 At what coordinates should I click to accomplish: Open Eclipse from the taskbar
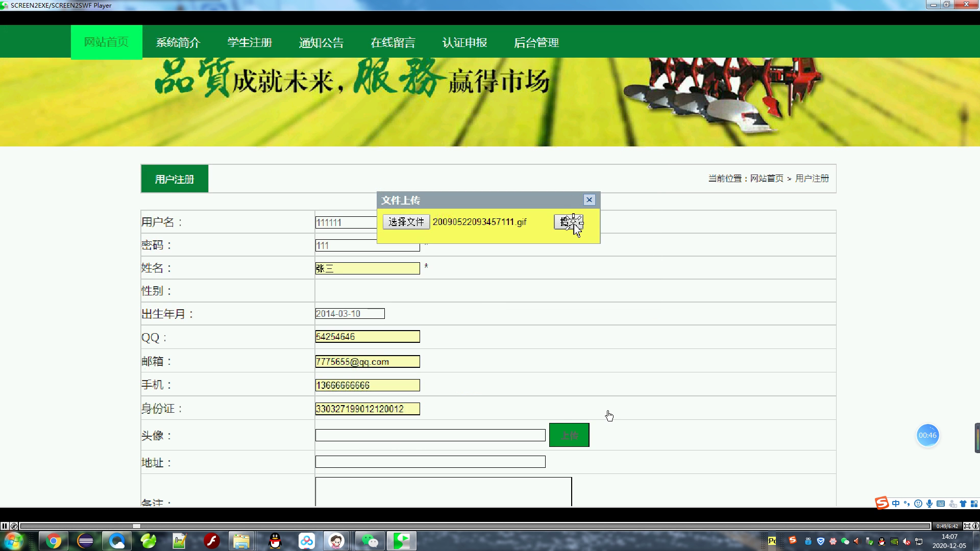(85, 541)
